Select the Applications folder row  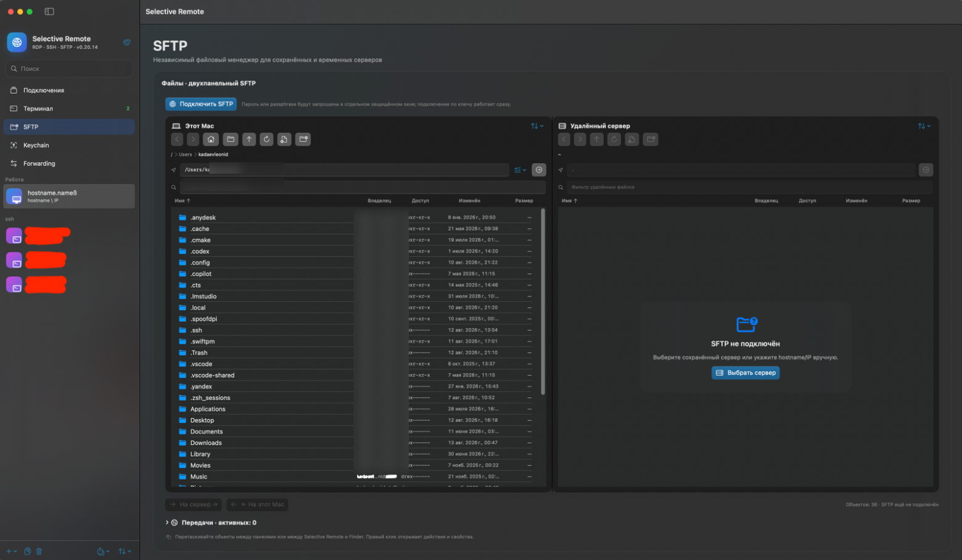[x=355, y=409]
